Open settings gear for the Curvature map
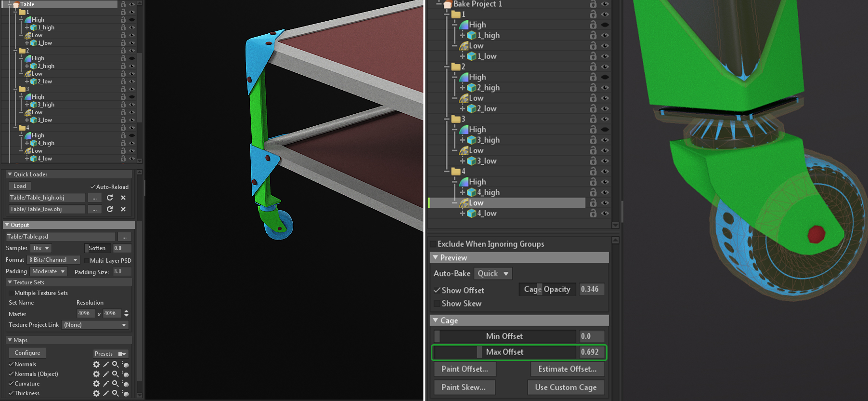The height and width of the screenshot is (401, 868). [96, 384]
